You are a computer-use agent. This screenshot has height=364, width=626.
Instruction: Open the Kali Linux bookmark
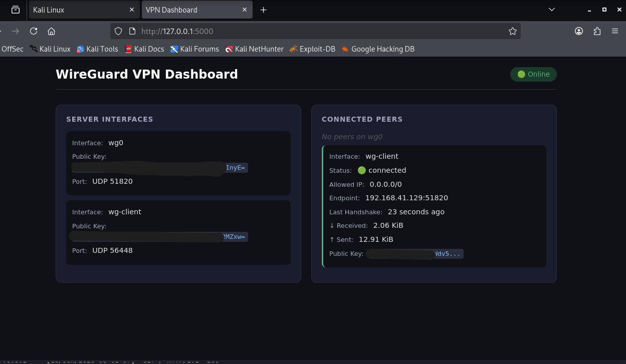(50, 49)
